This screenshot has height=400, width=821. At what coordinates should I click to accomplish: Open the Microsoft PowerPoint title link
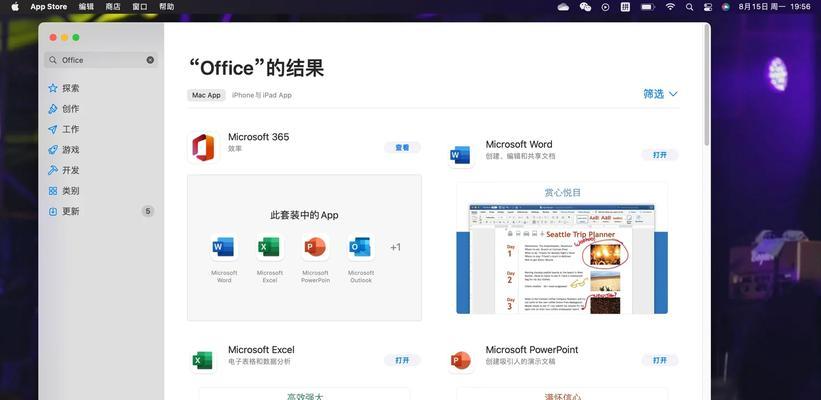click(532, 350)
